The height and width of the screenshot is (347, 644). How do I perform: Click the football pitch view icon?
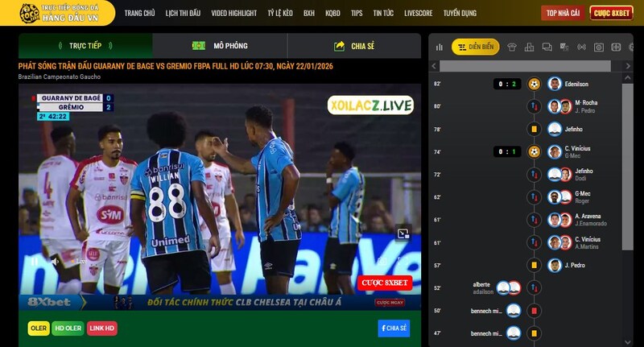[617, 47]
